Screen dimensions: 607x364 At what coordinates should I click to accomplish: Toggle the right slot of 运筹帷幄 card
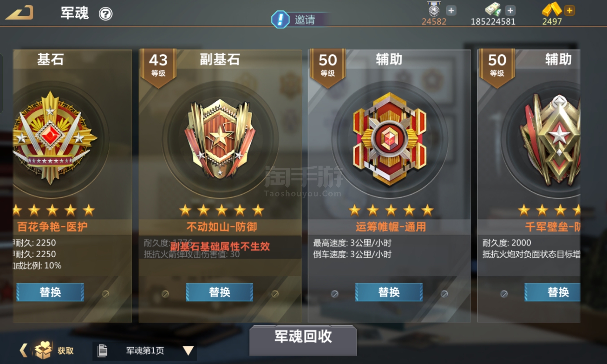(444, 294)
